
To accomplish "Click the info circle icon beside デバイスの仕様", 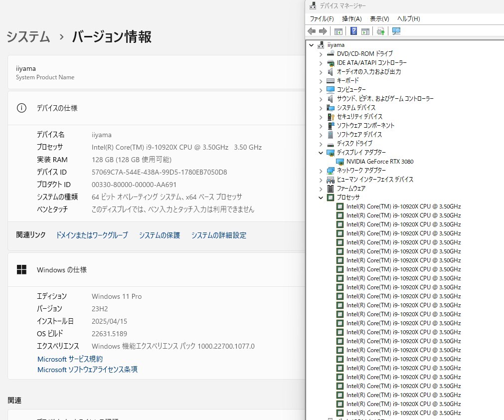I will click(x=21, y=108).
